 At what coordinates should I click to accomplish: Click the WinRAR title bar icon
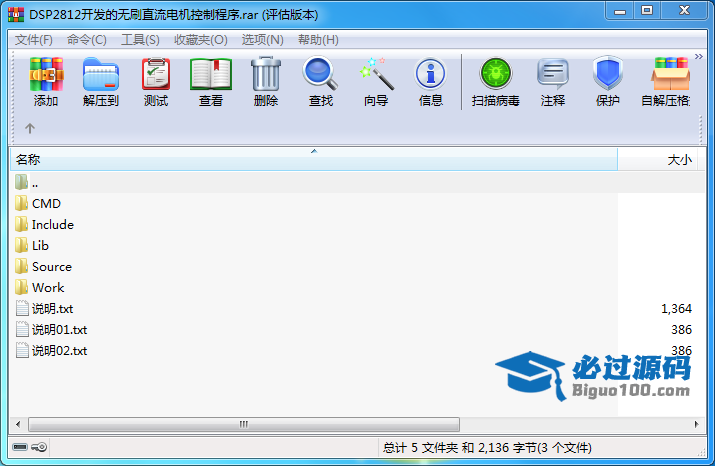click(x=16, y=15)
